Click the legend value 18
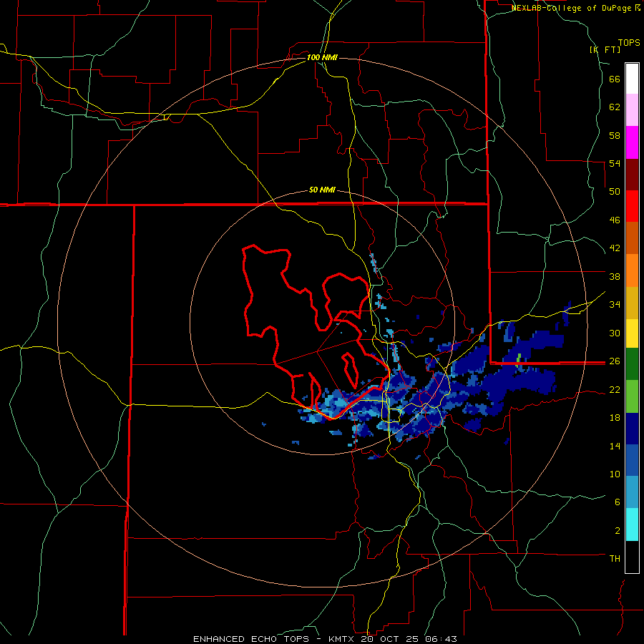Screen dimensions: 644x644 click(615, 418)
